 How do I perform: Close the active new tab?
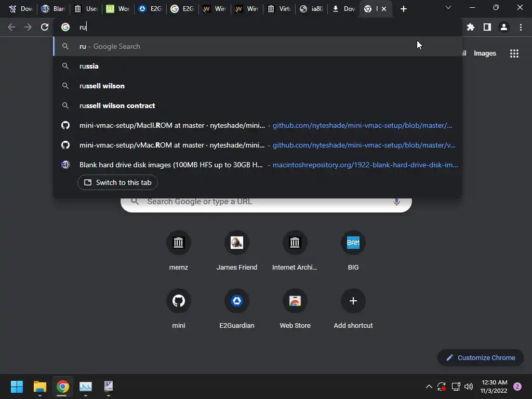384,9
